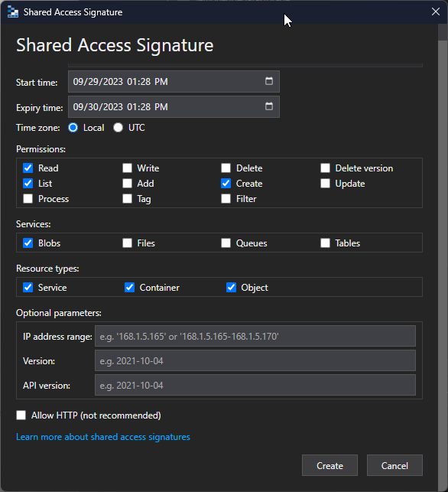Open Learn more about shared access signatures
Screen dimensions: 448x492
click(103, 437)
